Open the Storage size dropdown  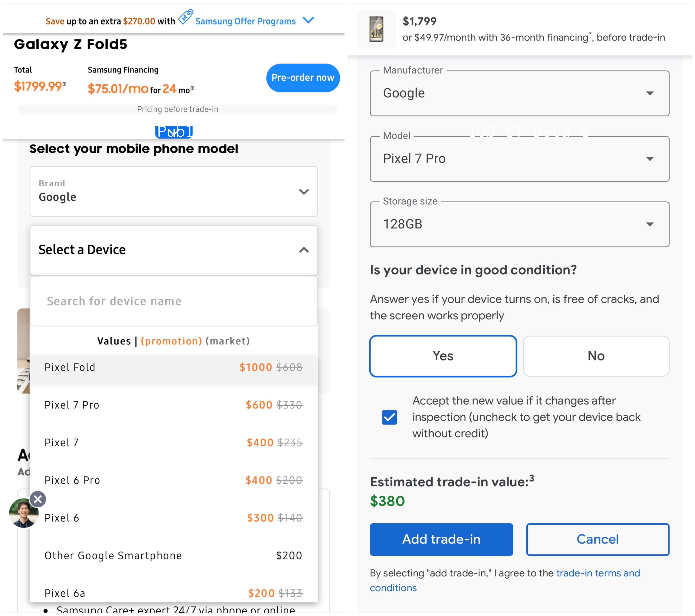pyautogui.click(x=519, y=224)
